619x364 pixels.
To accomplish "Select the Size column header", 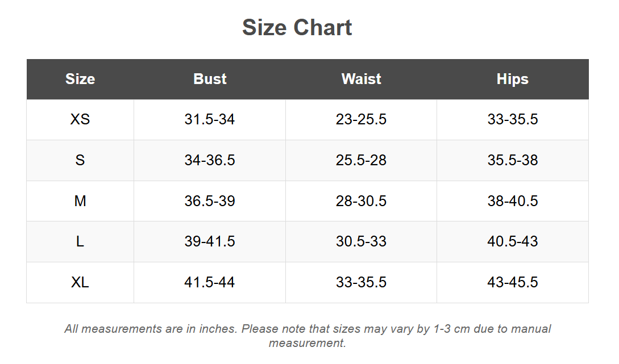I will pos(80,79).
